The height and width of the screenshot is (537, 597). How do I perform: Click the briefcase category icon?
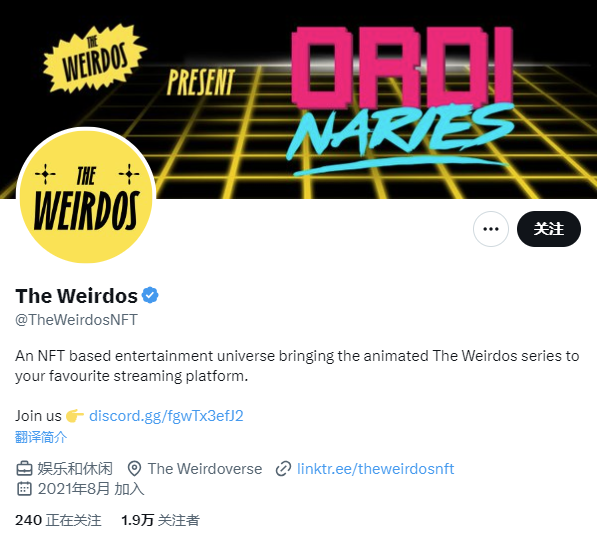pos(24,469)
